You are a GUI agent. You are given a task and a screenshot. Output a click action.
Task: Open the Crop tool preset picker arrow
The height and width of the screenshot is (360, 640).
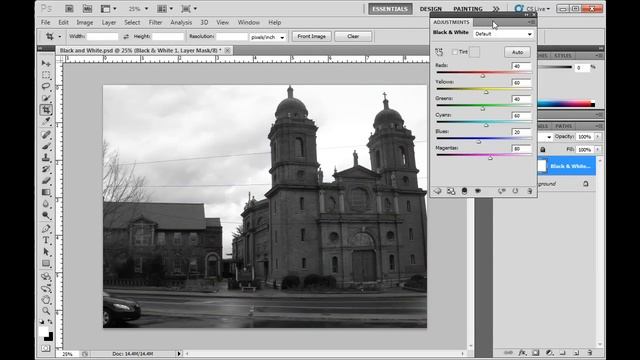tap(60, 37)
